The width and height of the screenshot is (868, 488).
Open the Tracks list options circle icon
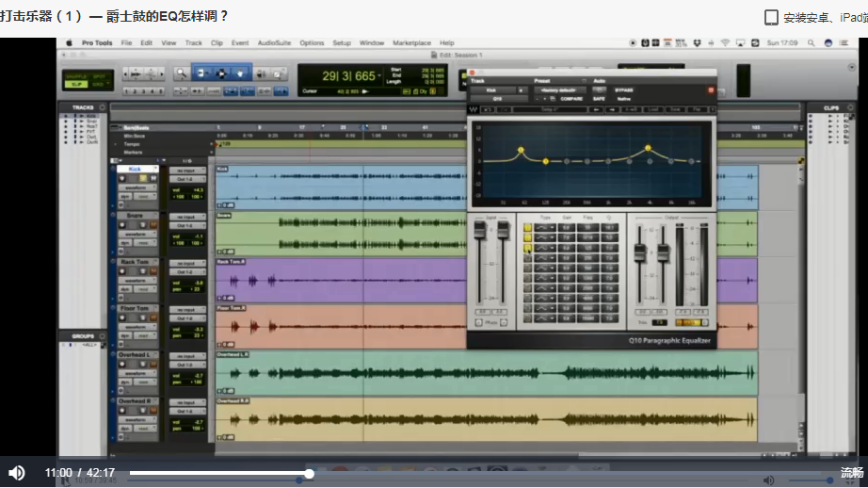102,107
